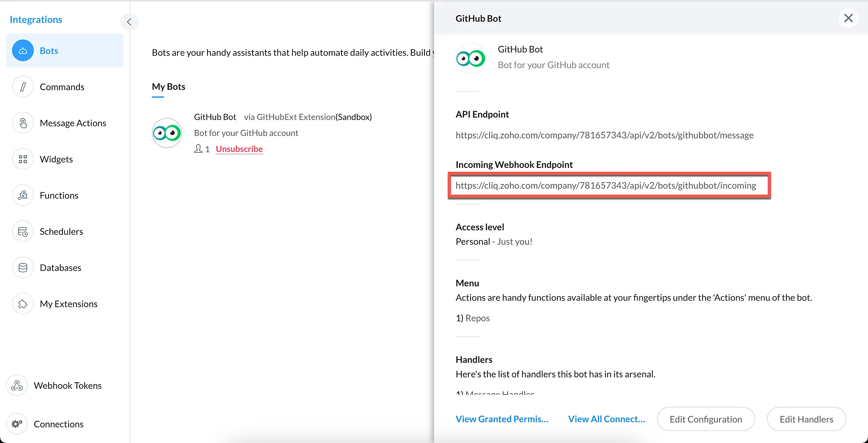Click the Bots icon in sidebar

tap(23, 51)
